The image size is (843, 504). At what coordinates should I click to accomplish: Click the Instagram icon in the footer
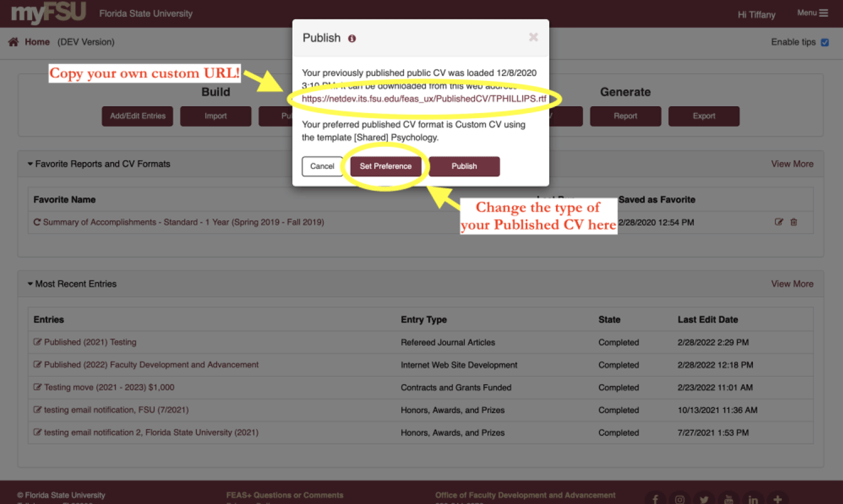click(x=679, y=499)
